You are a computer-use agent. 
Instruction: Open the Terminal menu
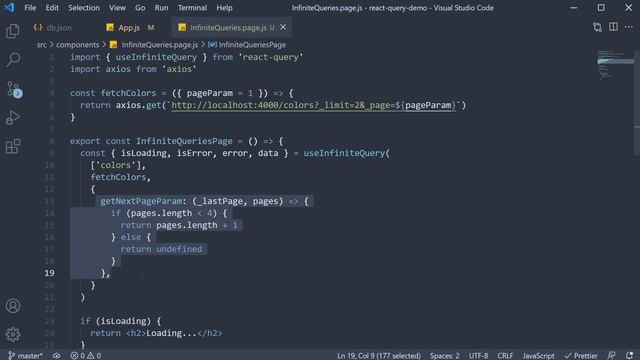pos(192,8)
